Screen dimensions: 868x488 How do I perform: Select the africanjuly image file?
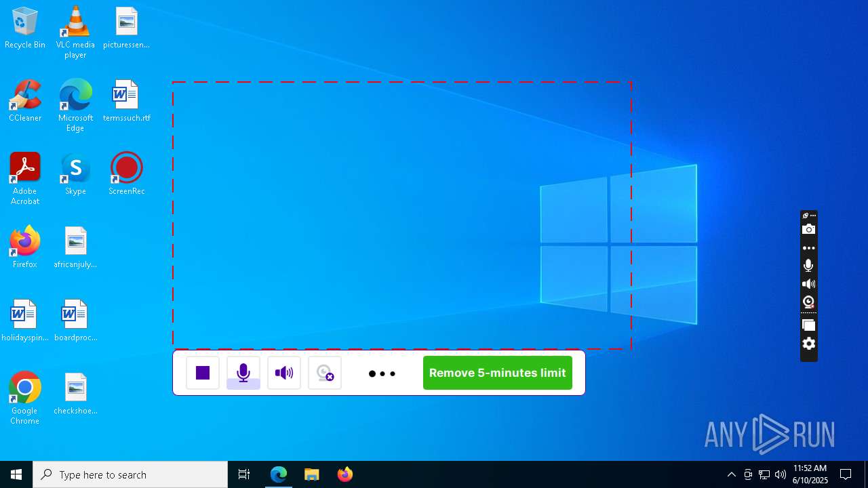click(75, 248)
